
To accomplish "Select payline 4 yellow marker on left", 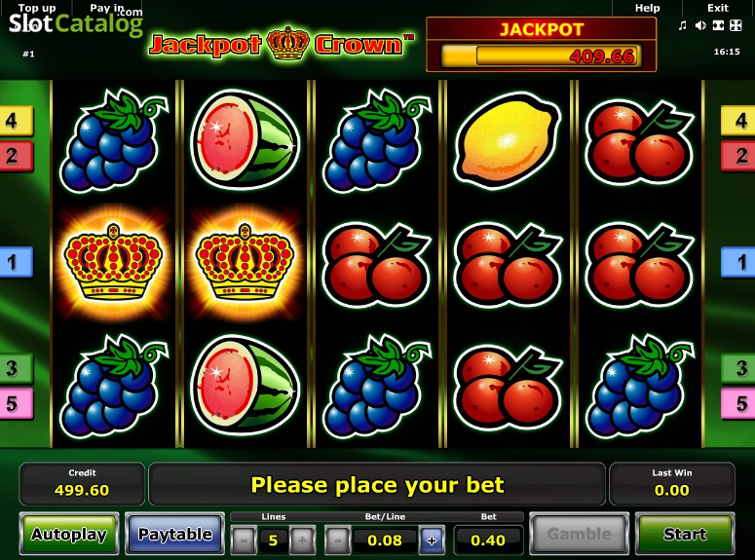I will click(x=15, y=121).
